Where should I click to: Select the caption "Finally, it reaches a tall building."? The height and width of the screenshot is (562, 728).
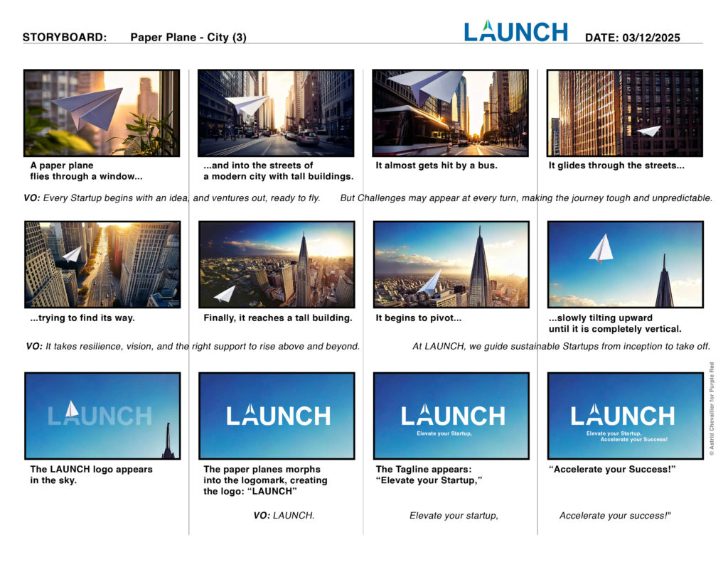pyautogui.click(x=278, y=318)
